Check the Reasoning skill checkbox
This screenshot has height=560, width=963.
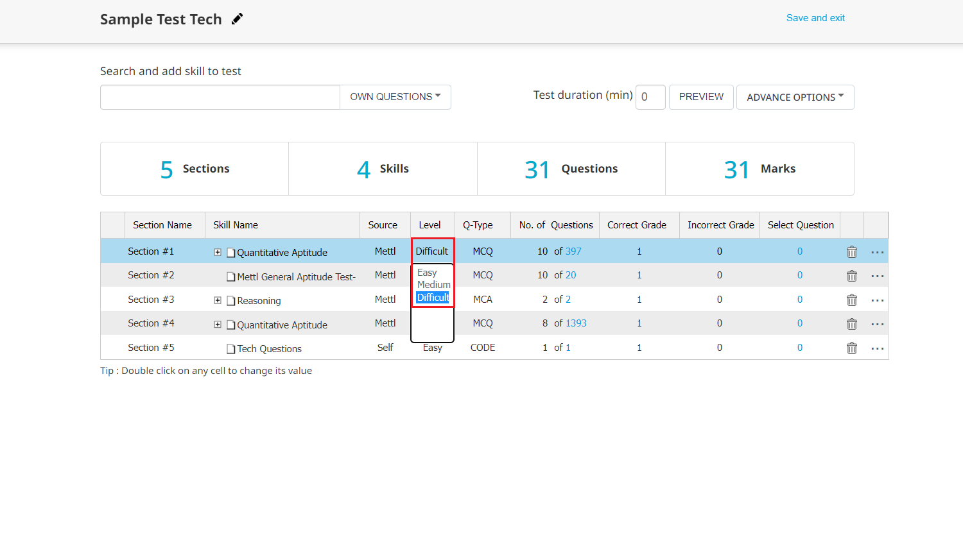click(231, 301)
